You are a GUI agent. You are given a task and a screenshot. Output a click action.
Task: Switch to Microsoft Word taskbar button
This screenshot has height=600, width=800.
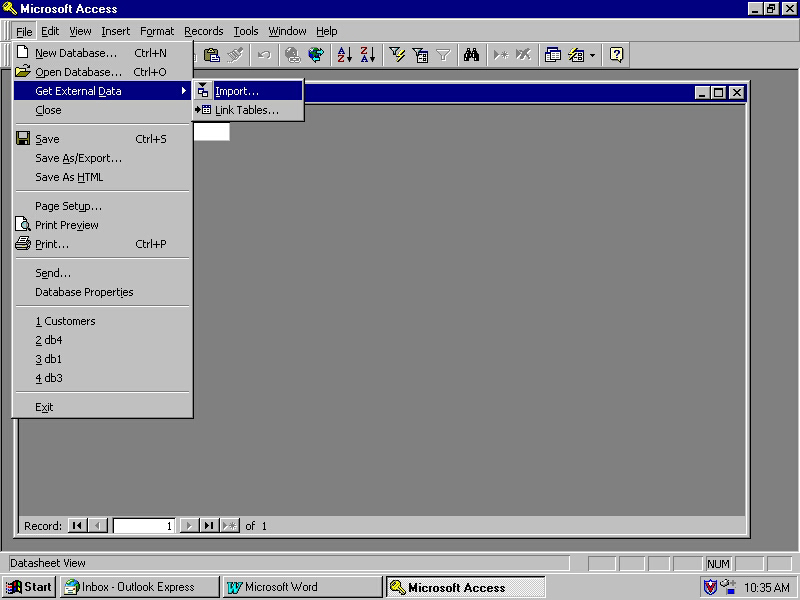click(x=302, y=587)
